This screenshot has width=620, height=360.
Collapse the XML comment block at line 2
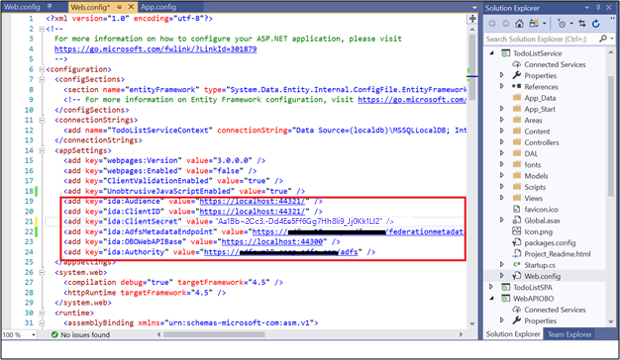pos(42,28)
